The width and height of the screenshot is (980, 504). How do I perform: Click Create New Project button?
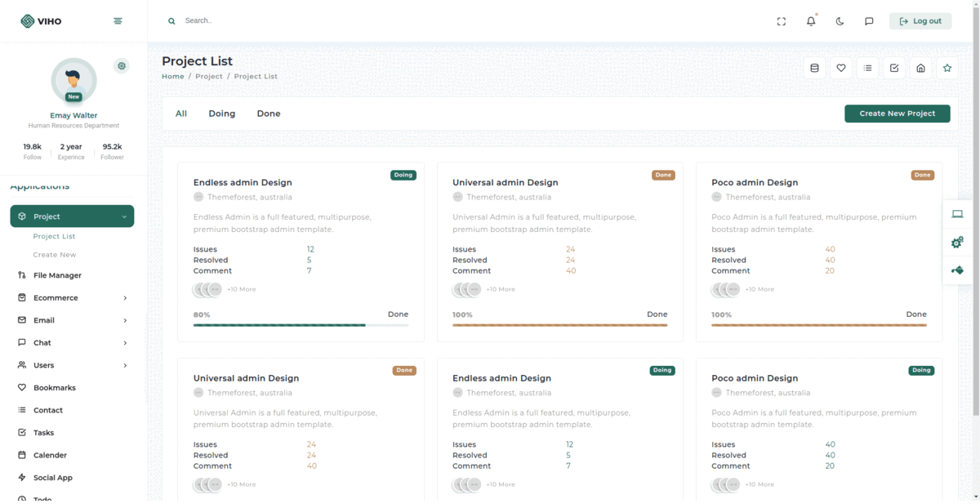click(x=897, y=114)
